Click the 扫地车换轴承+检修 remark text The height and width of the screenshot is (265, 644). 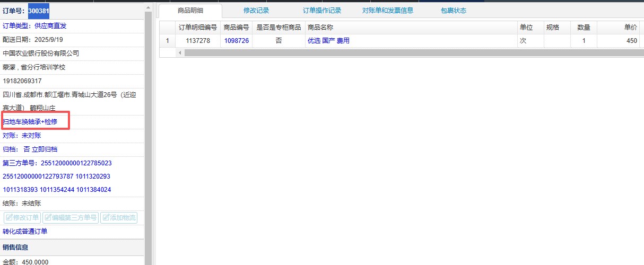pos(30,122)
